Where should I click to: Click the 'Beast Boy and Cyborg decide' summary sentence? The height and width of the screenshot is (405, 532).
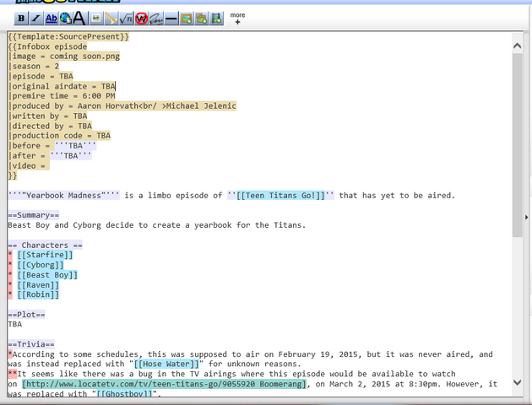(157, 225)
